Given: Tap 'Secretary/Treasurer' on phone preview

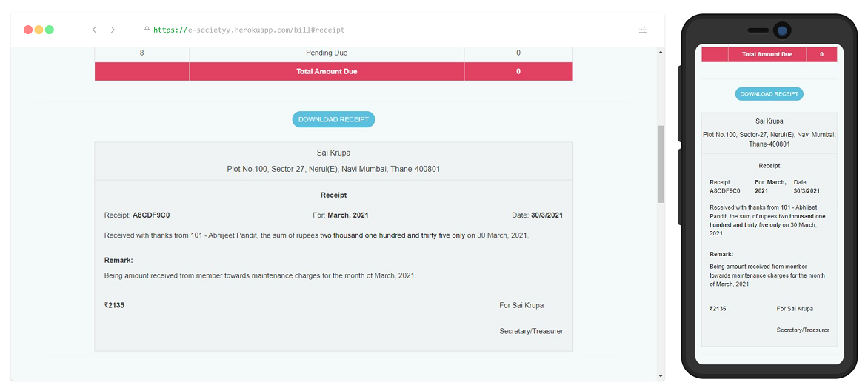Looking at the screenshot, I should click(803, 330).
